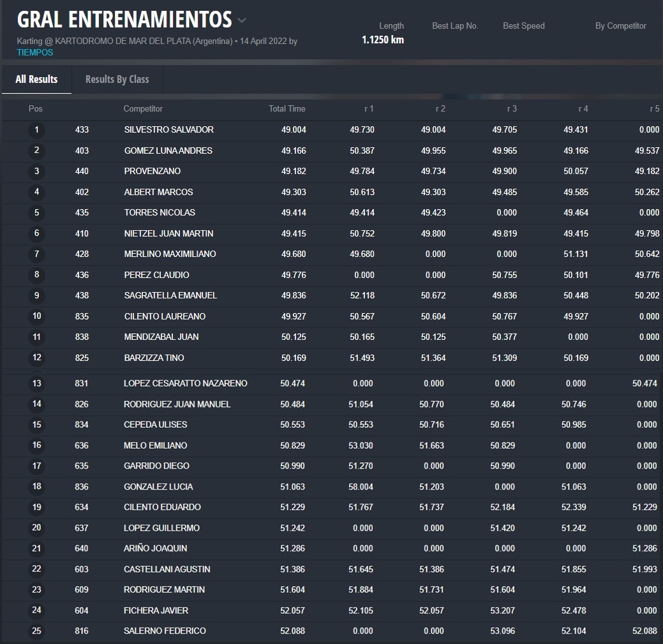This screenshot has width=663, height=644.
Task: Open competitor SILVESTRO SALVADOR
Action: point(168,130)
